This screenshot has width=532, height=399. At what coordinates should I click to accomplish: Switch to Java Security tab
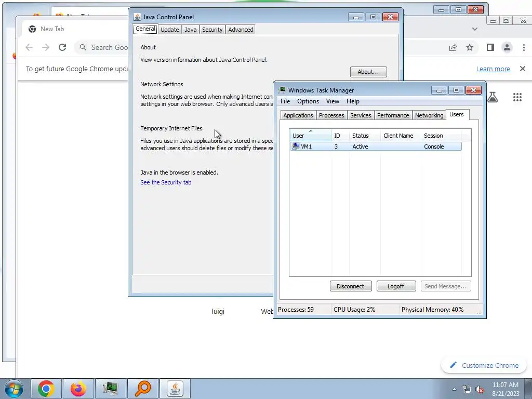[x=212, y=30]
